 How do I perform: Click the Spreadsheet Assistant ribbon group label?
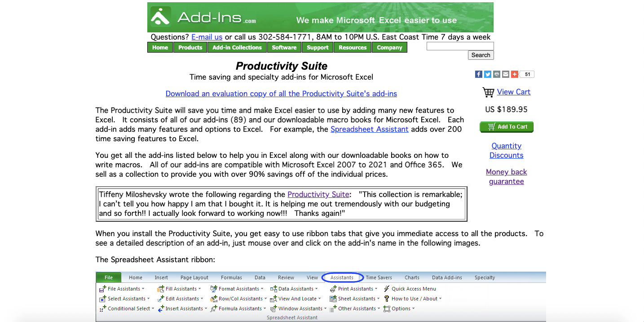[x=292, y=318]
